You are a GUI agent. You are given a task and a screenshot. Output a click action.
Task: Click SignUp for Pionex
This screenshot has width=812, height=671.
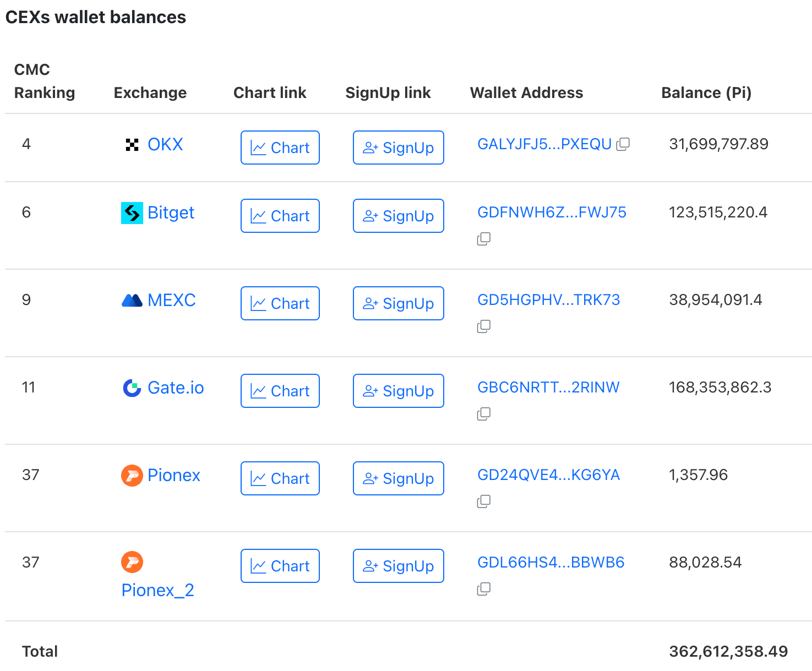(x=399, y=478)
